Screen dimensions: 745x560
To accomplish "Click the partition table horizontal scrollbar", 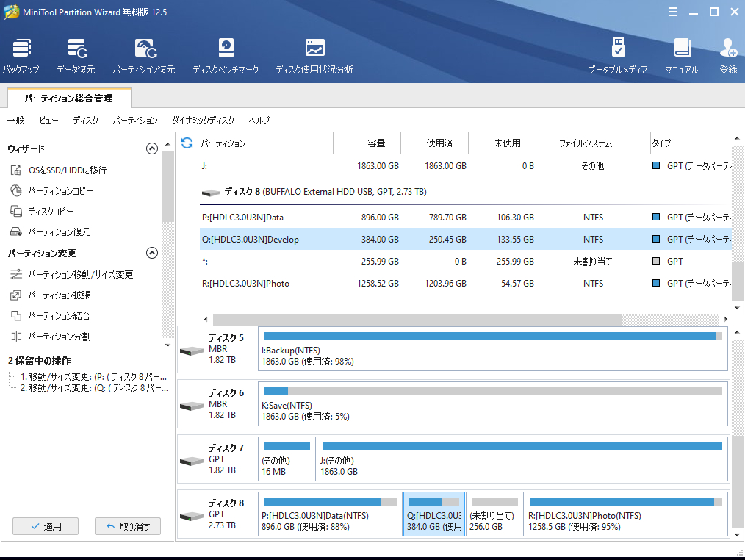I will point(417,319).
